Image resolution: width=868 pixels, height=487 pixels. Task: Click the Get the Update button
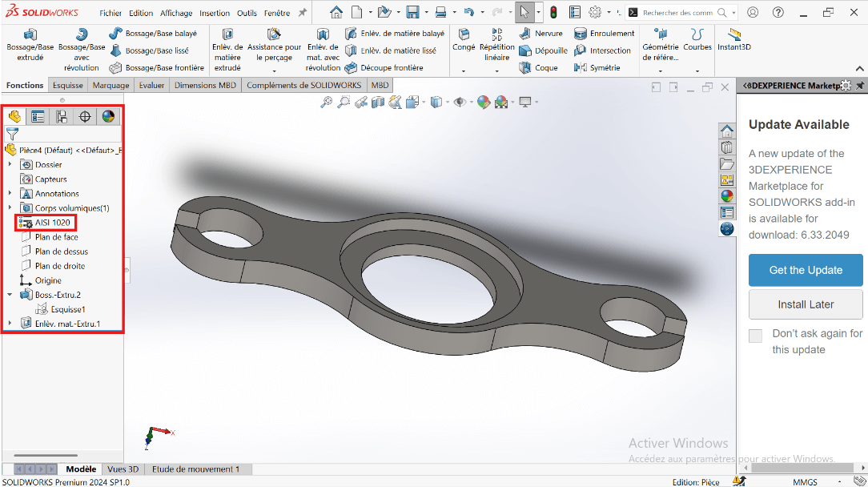tap(806, 270)
